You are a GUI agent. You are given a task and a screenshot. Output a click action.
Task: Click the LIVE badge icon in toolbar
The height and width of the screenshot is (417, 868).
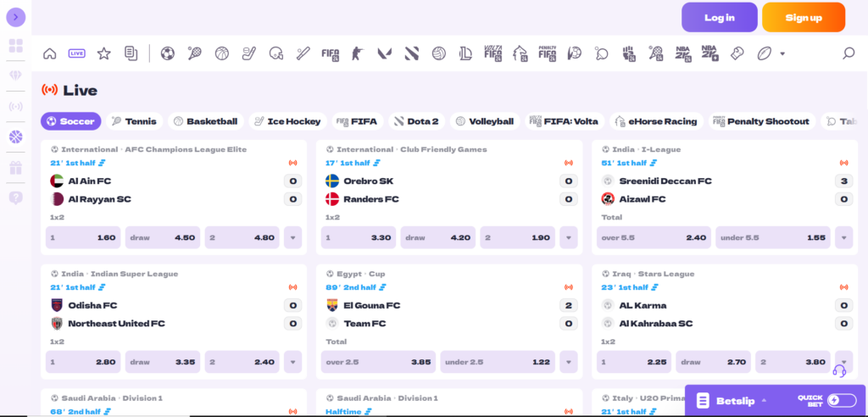(76, 53)
